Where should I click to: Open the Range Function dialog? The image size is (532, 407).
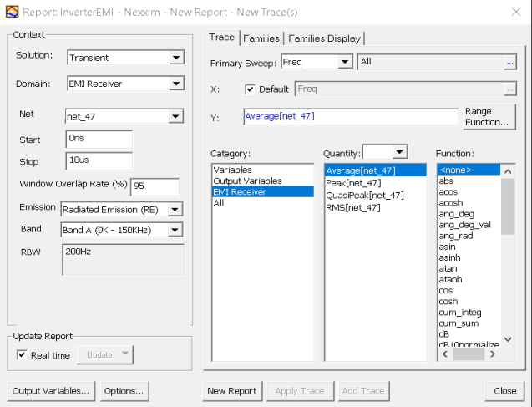489,117
